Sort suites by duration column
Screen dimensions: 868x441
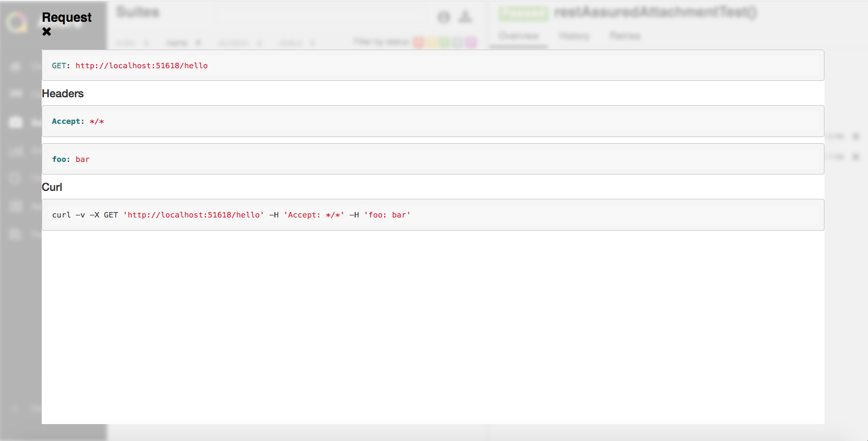point(240,43)
